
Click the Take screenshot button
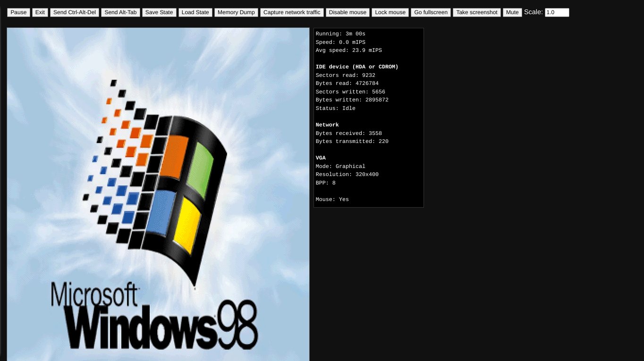pos(477,12)
